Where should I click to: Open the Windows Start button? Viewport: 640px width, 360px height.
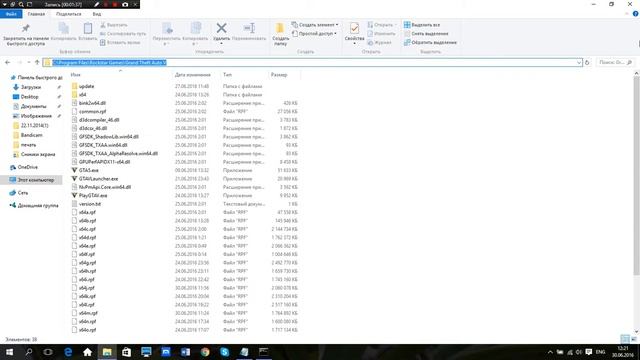click(9, 352)
